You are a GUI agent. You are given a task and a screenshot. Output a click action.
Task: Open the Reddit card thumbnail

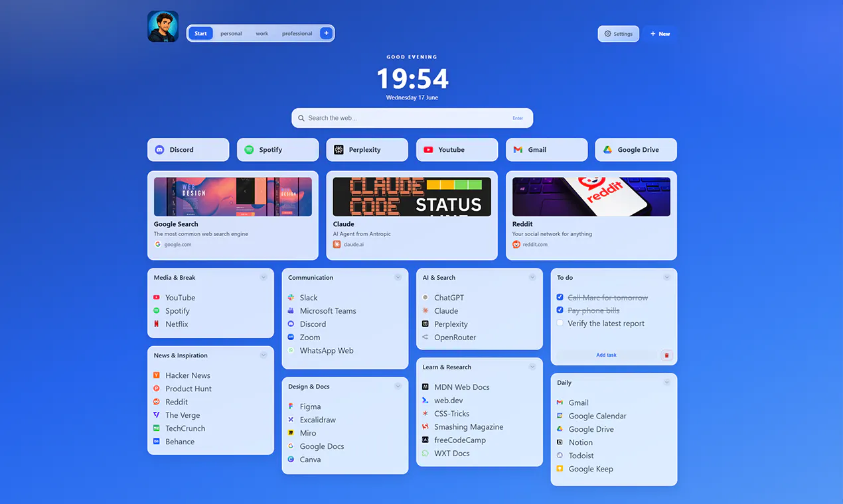tap(591, 196)
